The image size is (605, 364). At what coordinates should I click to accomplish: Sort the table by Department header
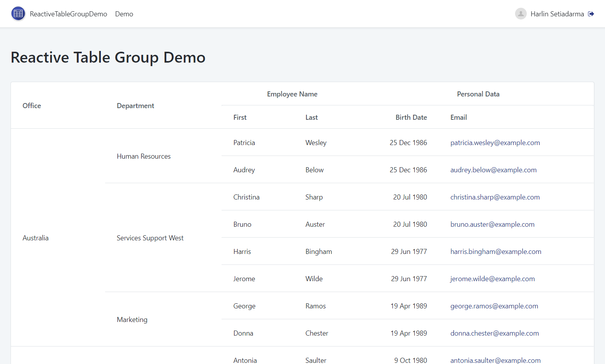135,105
